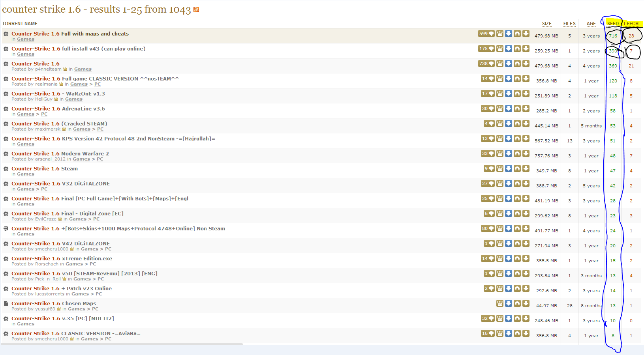
Task: Open the KPS Version 42 Protocol 48 torrent
Action: tap(113, 138)
